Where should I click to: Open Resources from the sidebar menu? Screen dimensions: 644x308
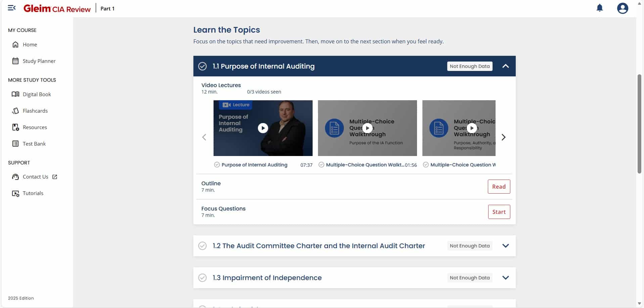(35, 127)
